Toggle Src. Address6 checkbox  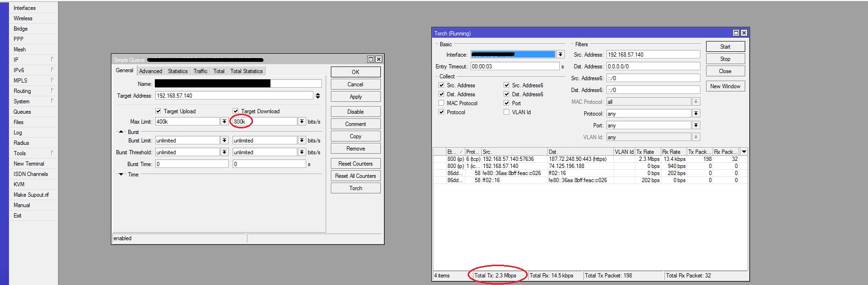coord(506,85)
